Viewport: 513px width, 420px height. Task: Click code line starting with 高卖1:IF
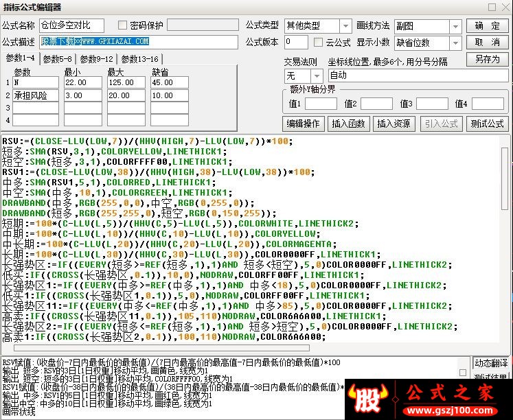(x=164, y=337)
